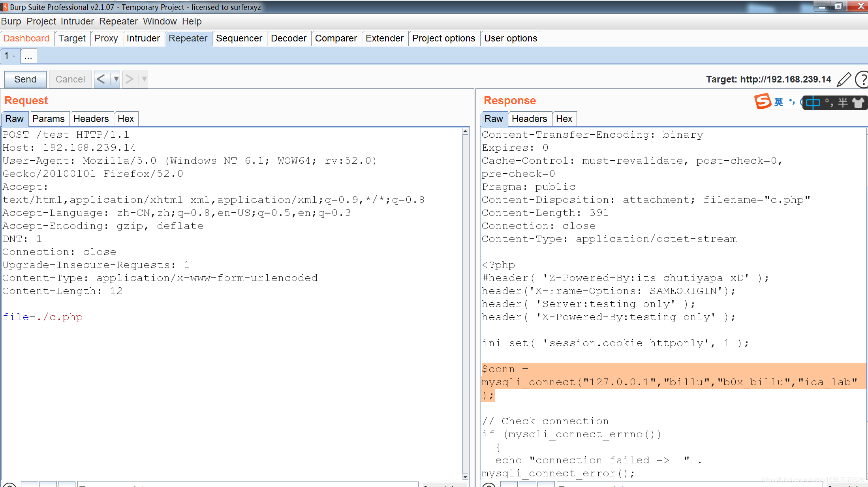Toggle the Sogou 英 English mode indicator
The image size is (868, 487).
point(779,102)
